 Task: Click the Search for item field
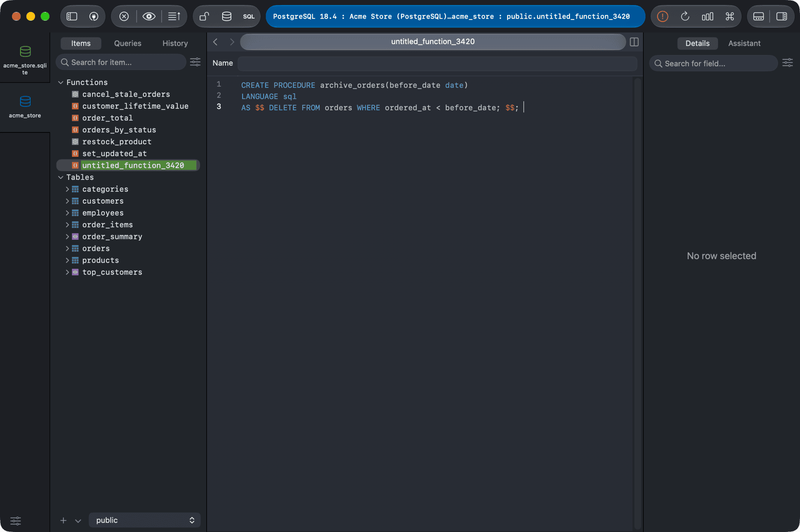pos(121,62)
